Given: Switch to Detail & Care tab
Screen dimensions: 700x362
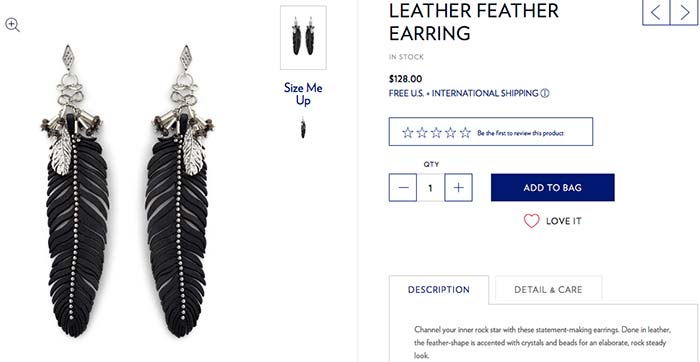Looking at the screenshot, I should (548, 290).
